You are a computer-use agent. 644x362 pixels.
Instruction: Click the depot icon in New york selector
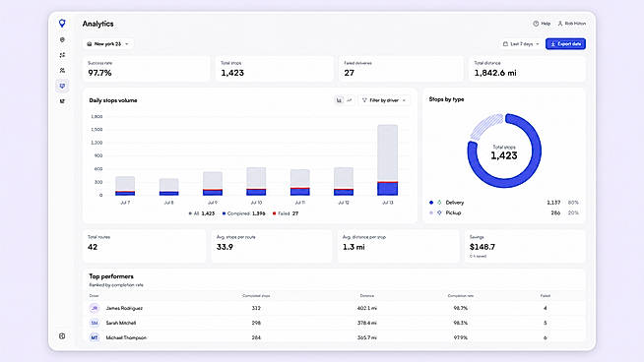[x=90, y=44]
